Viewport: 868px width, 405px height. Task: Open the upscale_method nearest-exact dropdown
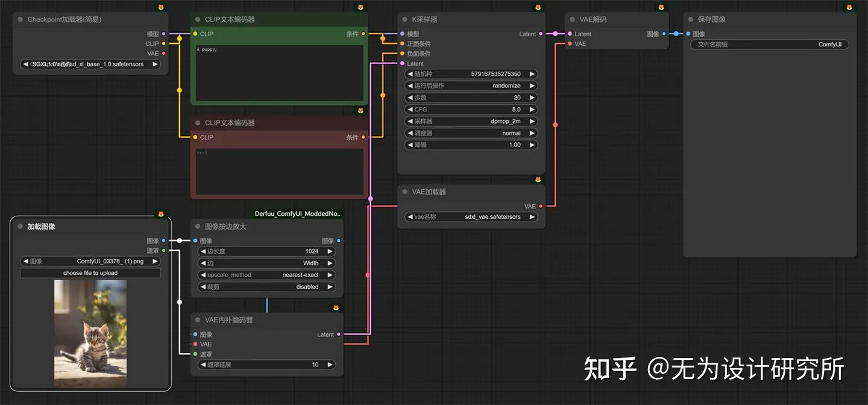267,275
